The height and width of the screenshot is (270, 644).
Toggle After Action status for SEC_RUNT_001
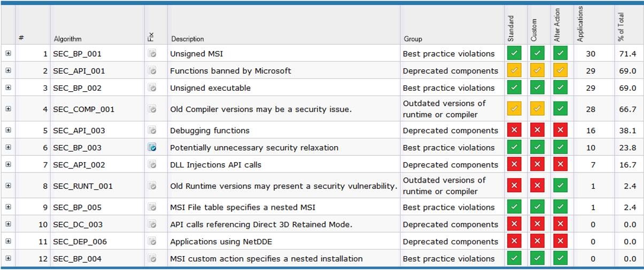point(560,186)
